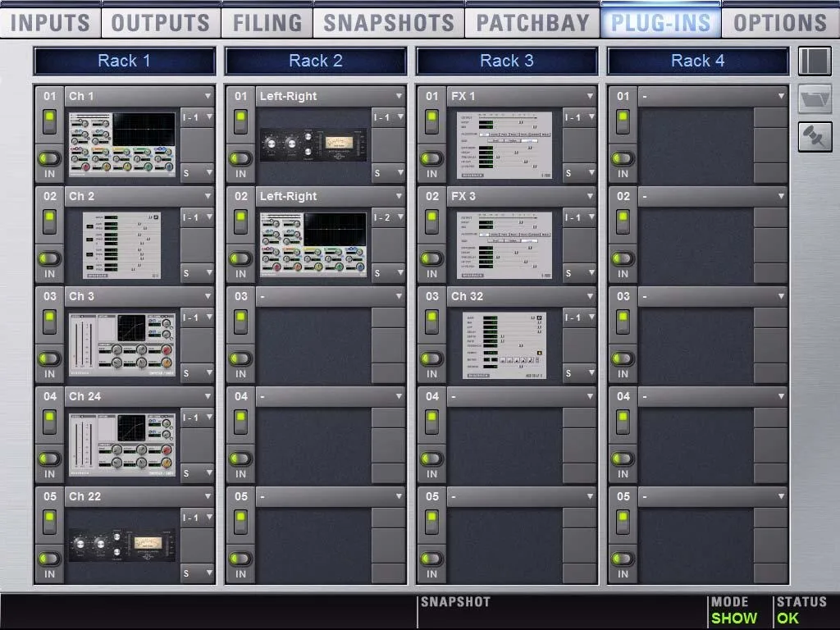Click the green LED button in Ch 24 slot
The image size is (840, 630).
pos(49,422)
